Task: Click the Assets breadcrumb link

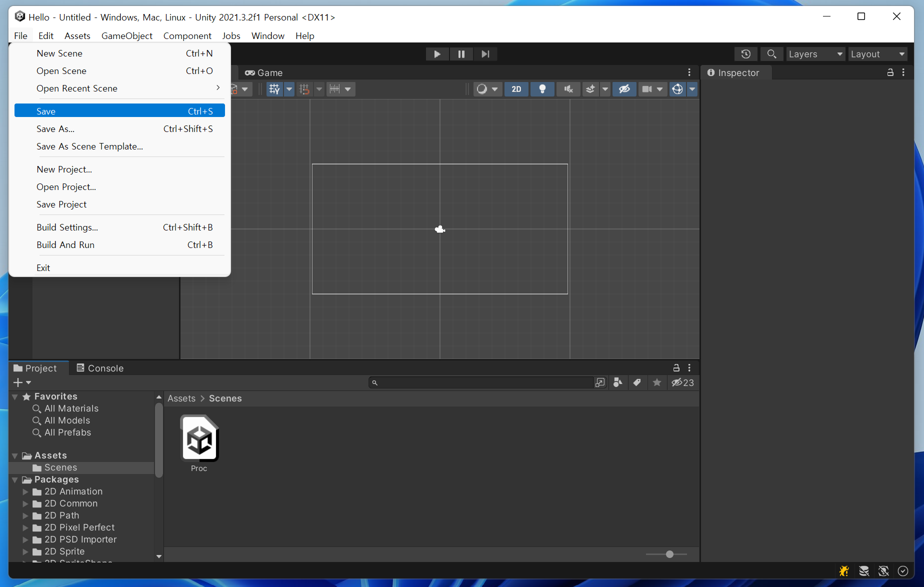Action: [181, 398]
